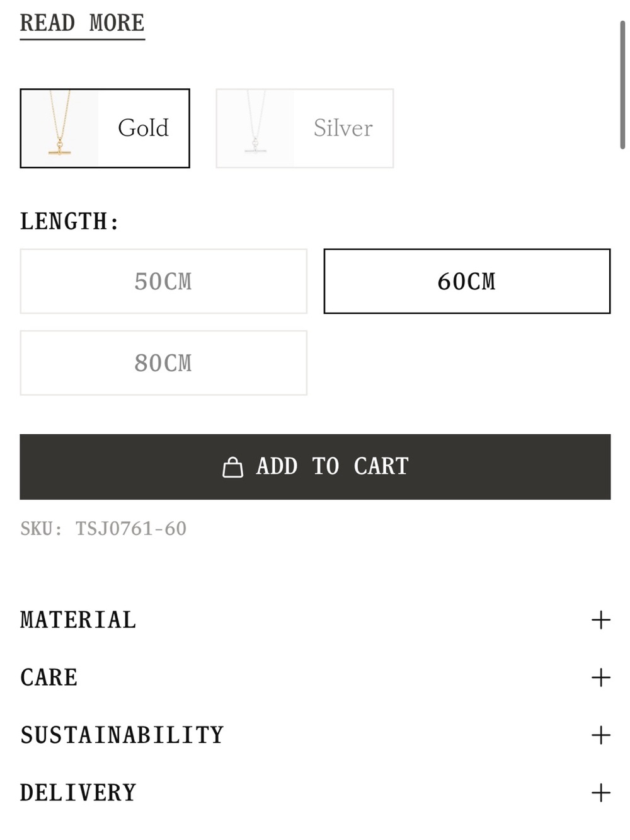The width and height of the screenshot is (630, 840).
Task: Expand the CARE section
Action: point(315,677)
